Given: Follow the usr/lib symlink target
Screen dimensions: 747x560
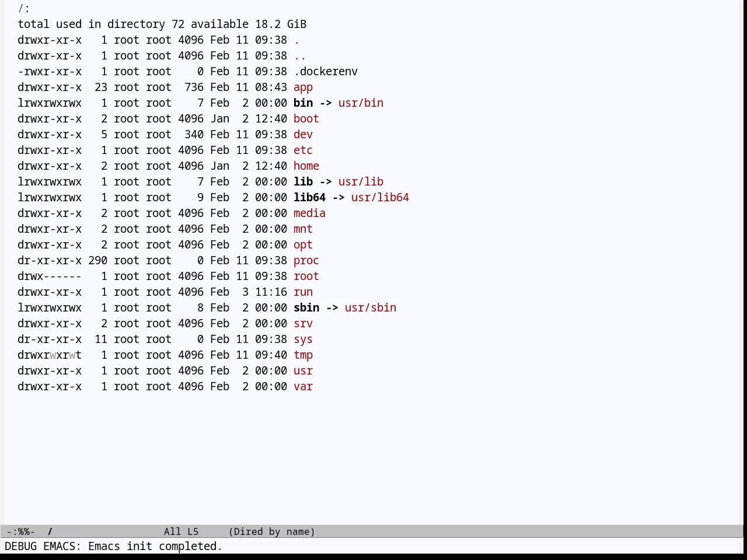Looking at the screenshot, I should coord(361,182).
